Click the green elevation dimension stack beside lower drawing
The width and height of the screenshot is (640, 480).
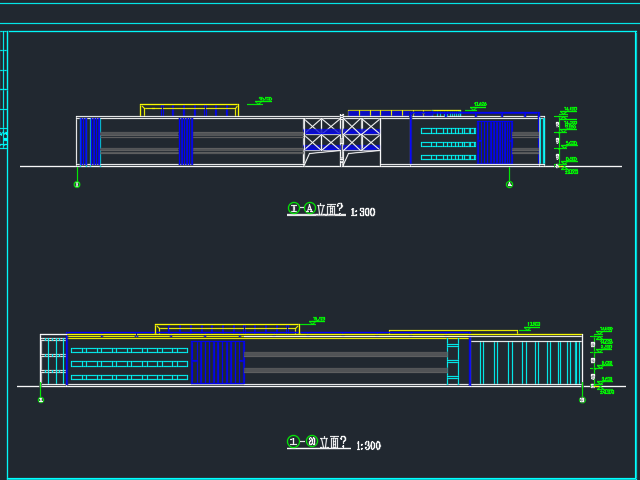coord(603,361)
